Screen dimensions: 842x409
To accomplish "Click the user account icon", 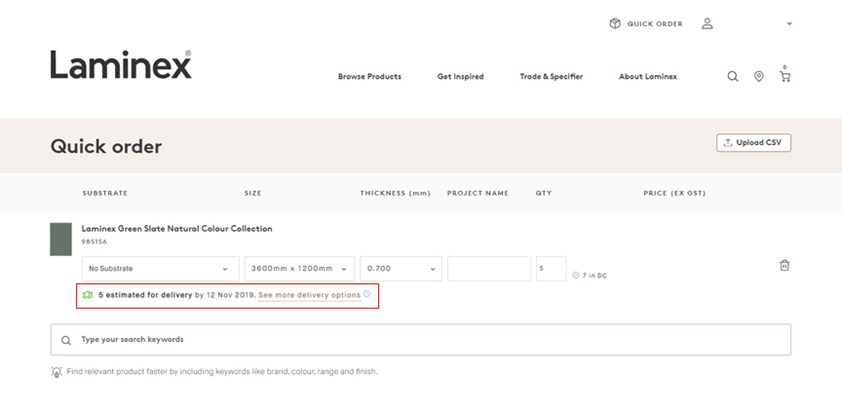I will point(707,23).
